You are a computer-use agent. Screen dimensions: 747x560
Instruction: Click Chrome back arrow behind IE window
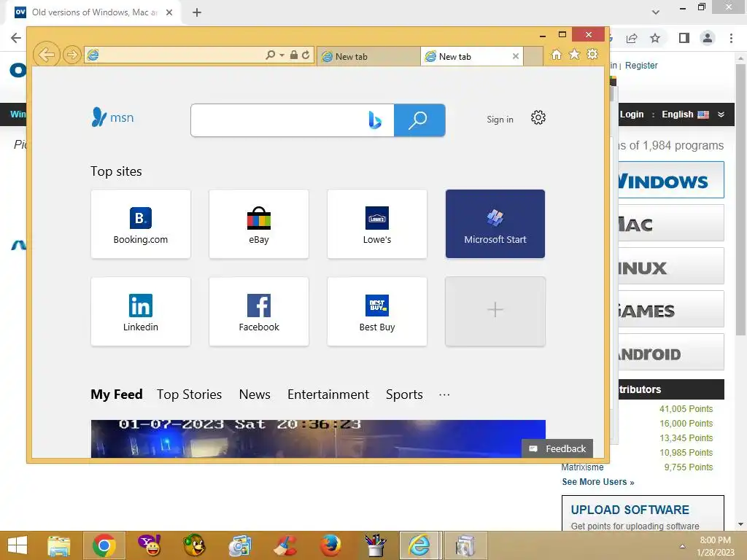tap(16, 38)
